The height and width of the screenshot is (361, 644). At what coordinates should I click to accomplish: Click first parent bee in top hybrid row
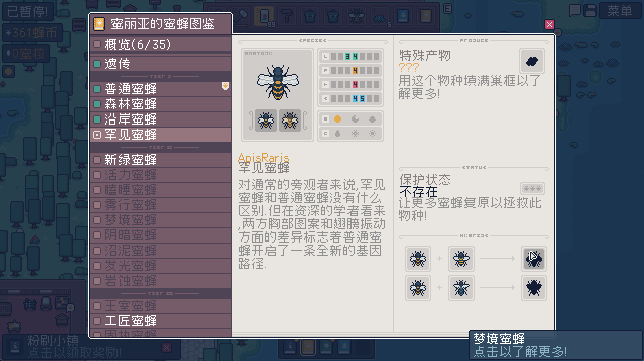coord(418,259)
